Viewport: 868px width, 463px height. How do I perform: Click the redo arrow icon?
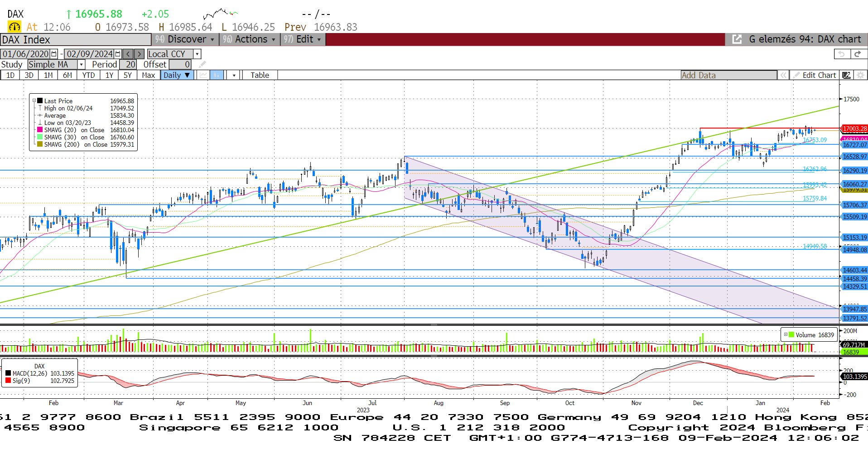click(x=857, y=54)
